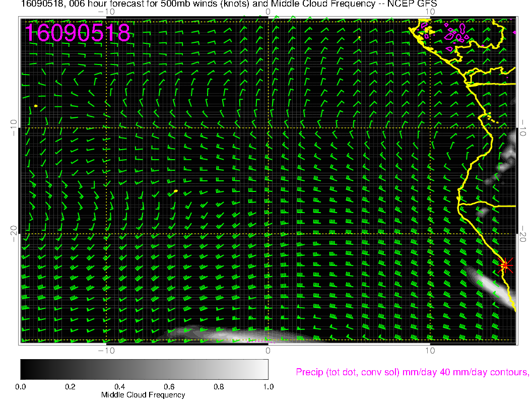Click the 0.0 tick label on the colorbar
This screenshot has height=411, width=532.
[21, 387]
